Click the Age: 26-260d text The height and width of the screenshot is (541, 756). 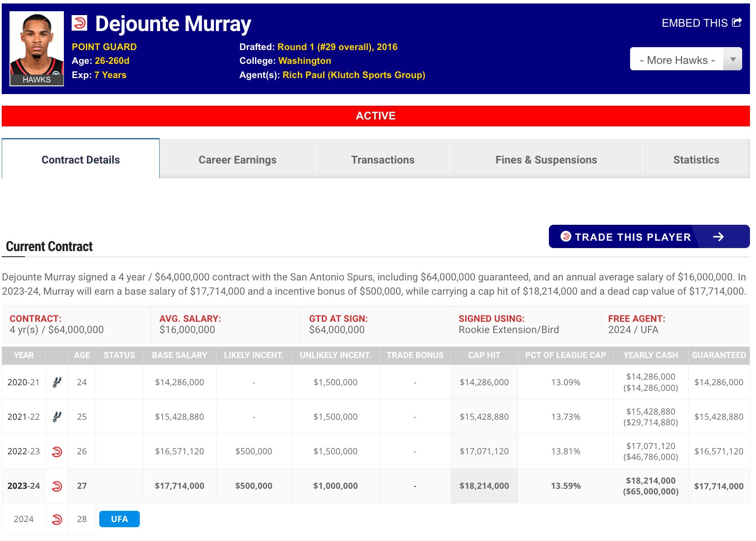101,61
